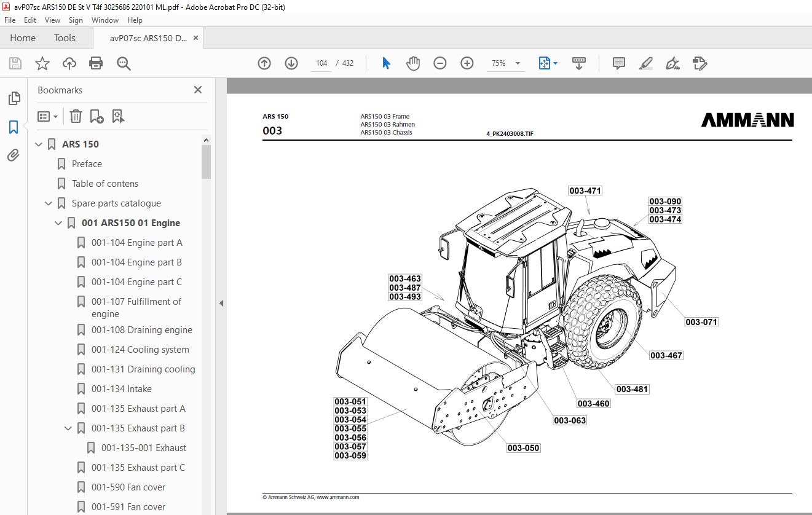
Task: Activate the hand pan tool
Action: click(x=413, y=63)
